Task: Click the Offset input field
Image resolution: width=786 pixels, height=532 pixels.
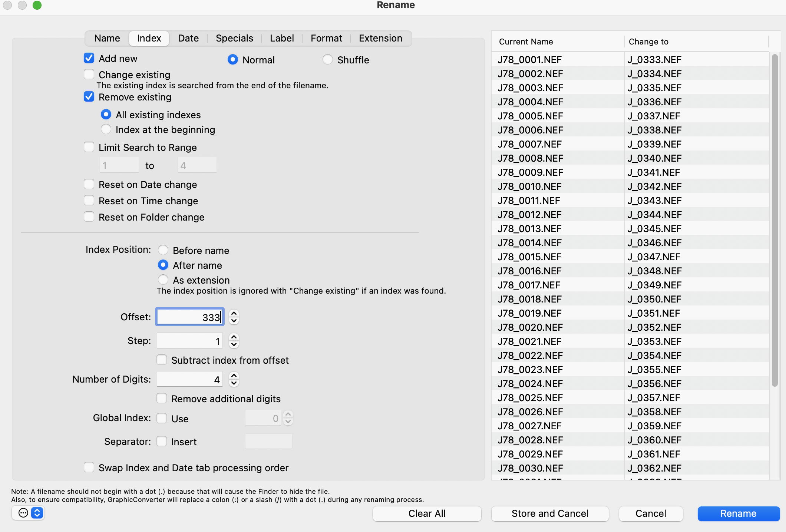Action: 189,317
